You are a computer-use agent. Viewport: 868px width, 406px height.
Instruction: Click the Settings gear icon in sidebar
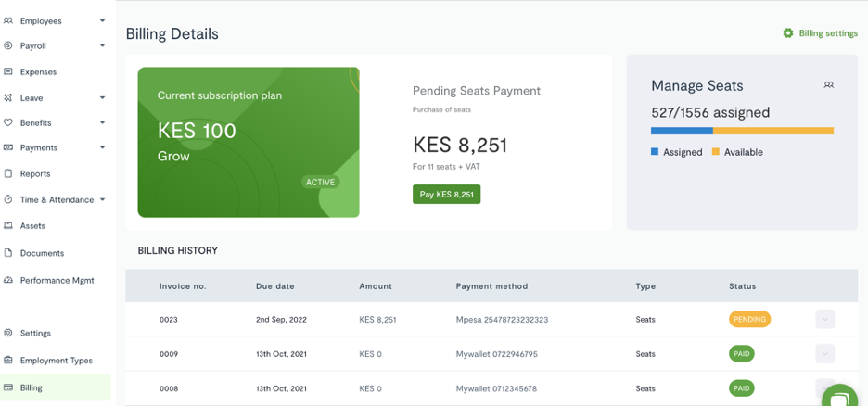(7, 333)
